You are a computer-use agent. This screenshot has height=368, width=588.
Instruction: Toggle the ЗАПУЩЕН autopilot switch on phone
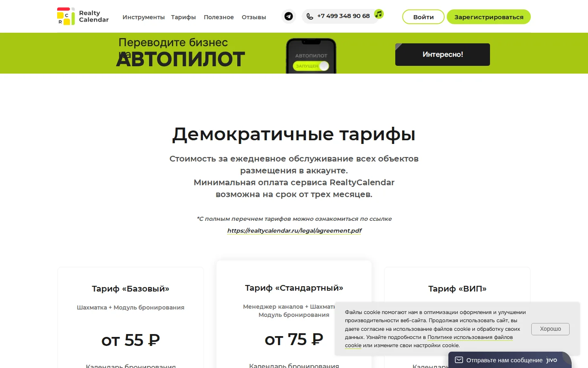point(311,66)
